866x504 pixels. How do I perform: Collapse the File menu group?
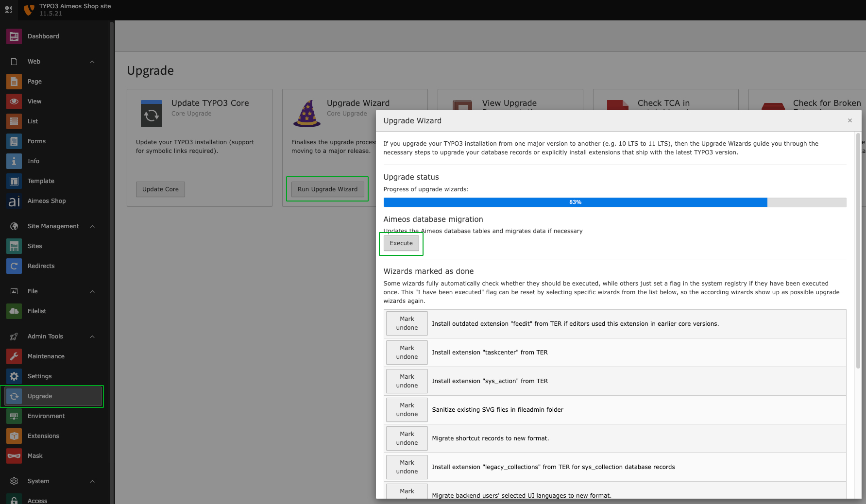tap(92, 291)
